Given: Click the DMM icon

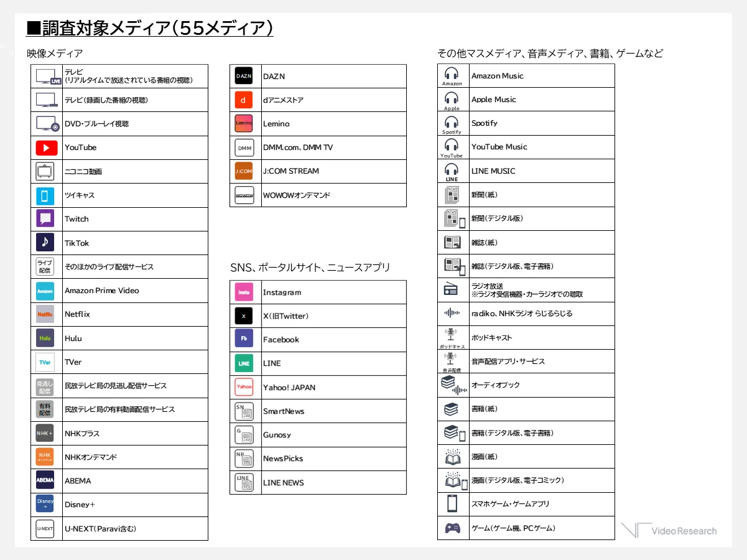Looking at the screenshot, I should coord(244,147).
